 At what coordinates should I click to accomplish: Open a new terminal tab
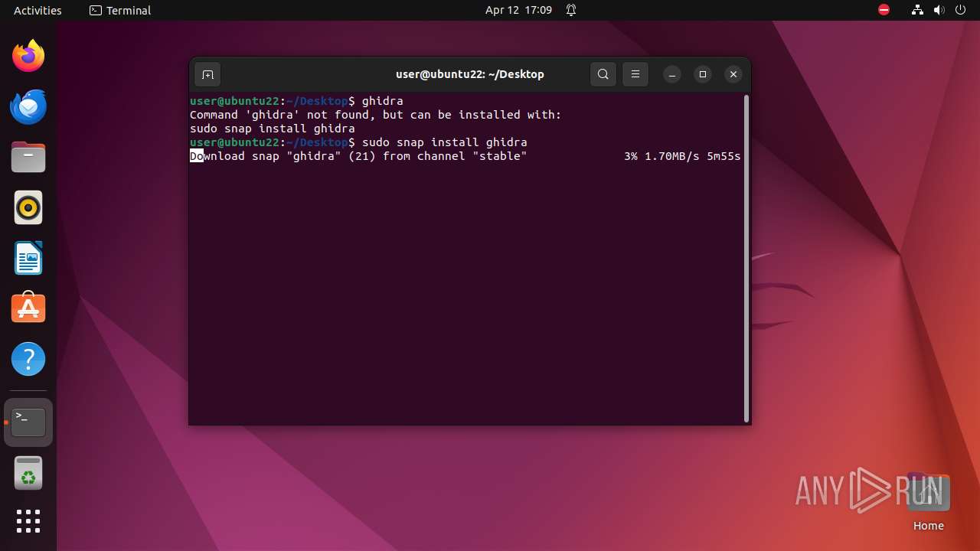coord(207,74)
